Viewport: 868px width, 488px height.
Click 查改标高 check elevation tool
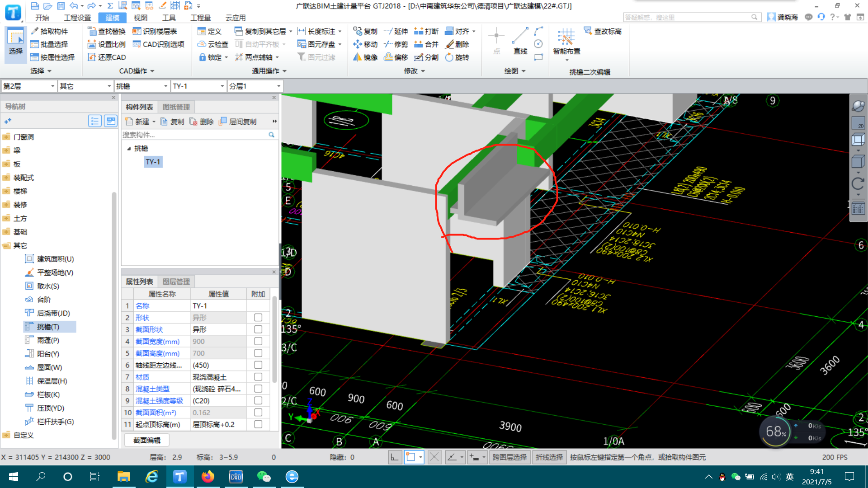(603, 31)
